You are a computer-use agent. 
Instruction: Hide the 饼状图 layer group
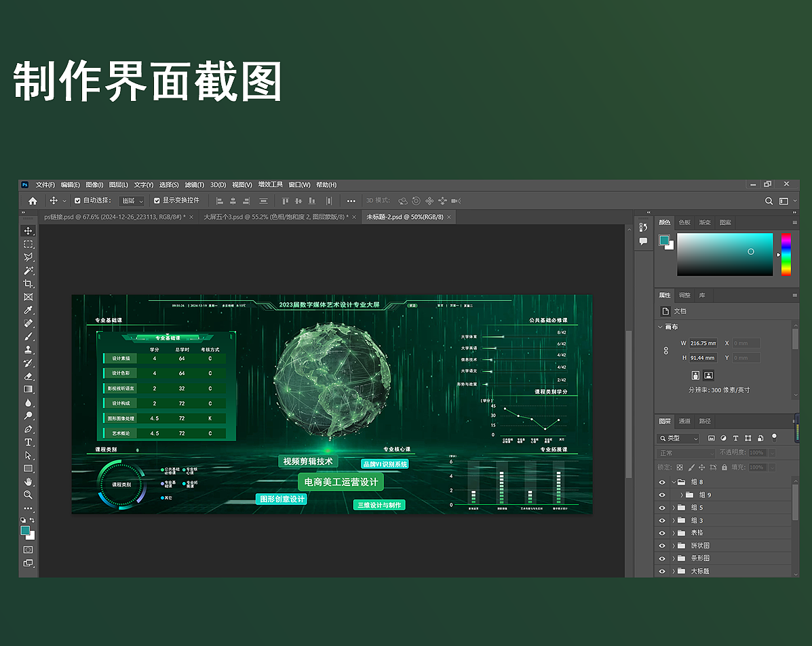pyautogui.click(x=662, y=546)
